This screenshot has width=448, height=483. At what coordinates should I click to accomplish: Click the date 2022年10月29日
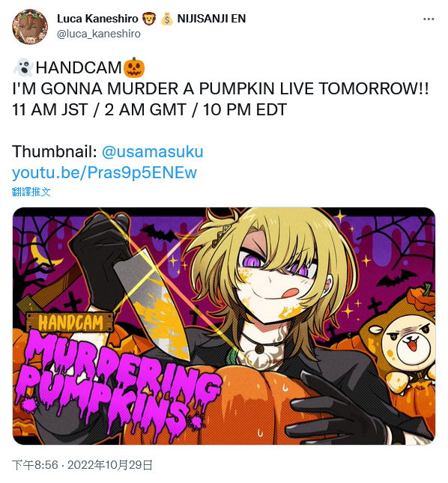coord(110,465)
